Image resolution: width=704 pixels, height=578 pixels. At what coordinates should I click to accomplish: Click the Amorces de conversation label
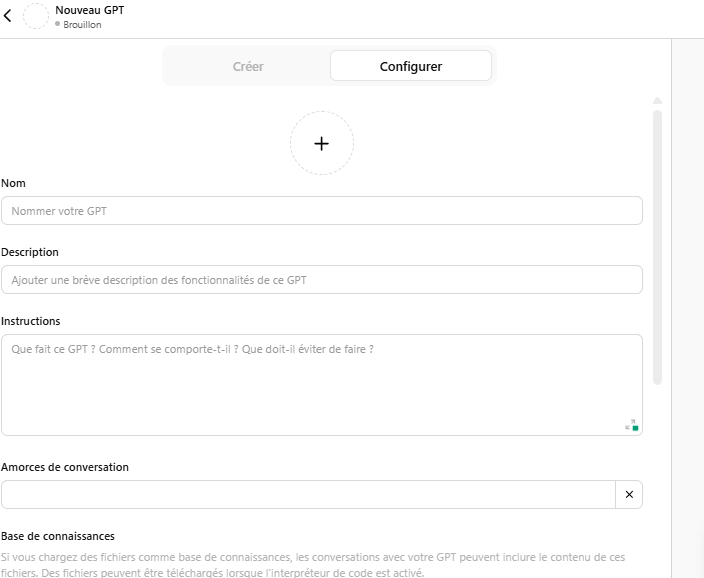tap(65, 467)
